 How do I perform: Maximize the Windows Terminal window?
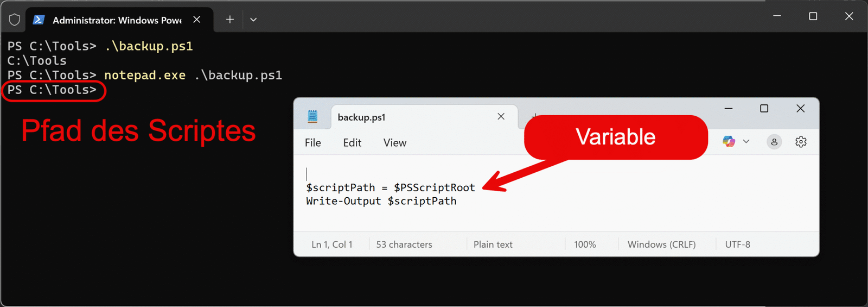point(813,16)
